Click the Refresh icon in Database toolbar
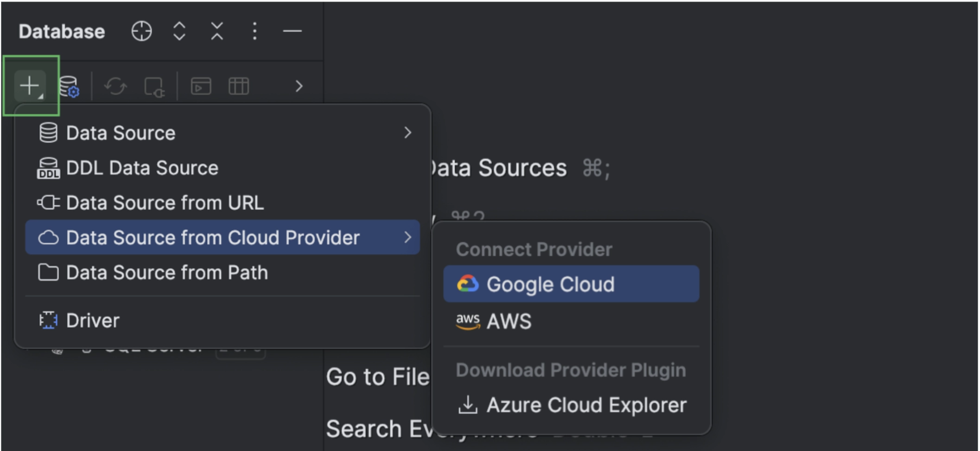The height and width of the screenshot is (451, 980). coord(115,86)
